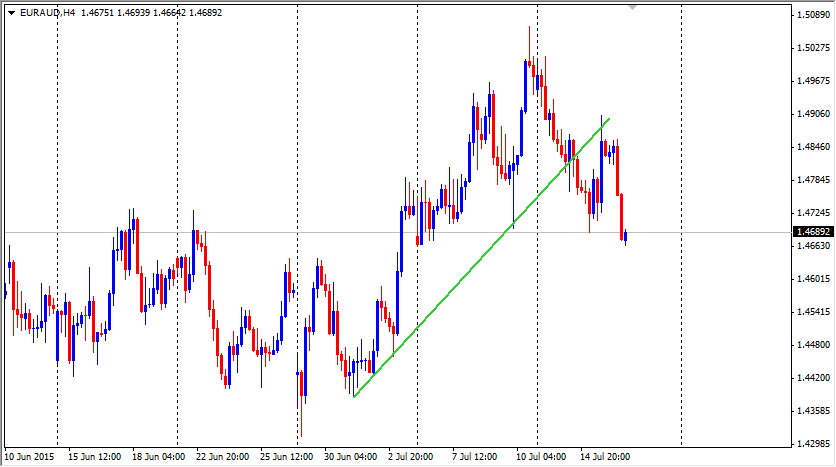Click the 18 Jun 04:00 time label
Image resolution: width=836 pixels, height=467 pixels.
(x=159, y=457)
